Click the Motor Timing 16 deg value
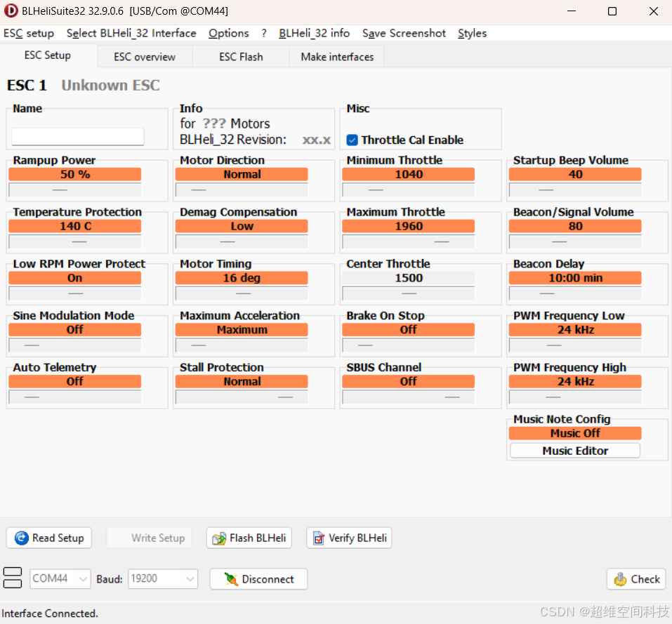The height and width of the screenshot is (624, 672). pyautogui.click(x=242, y=278)
